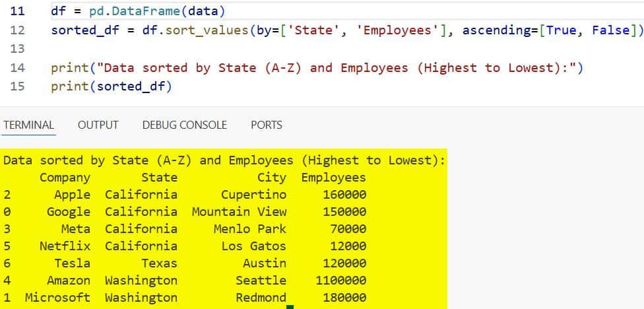This screenshot has width=644, height=309.
Task: Click the 'sorted_df' variable on line 12
Action: 85,30
